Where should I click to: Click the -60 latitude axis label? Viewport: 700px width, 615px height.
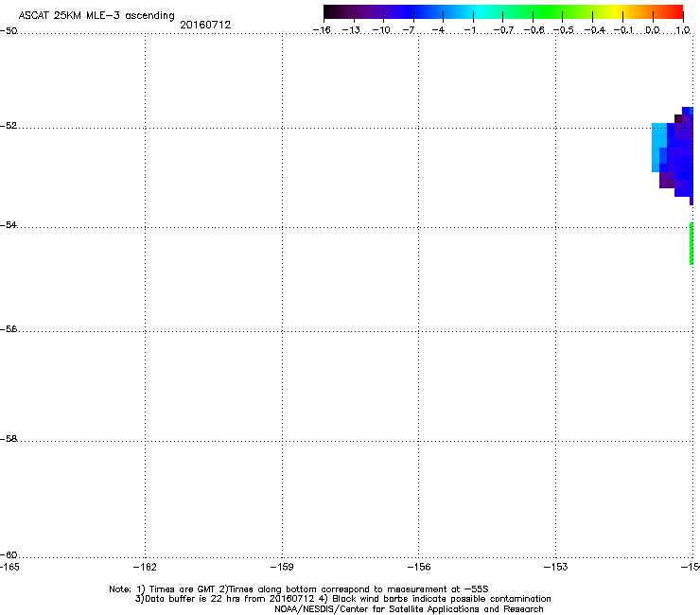pos(9,554)
